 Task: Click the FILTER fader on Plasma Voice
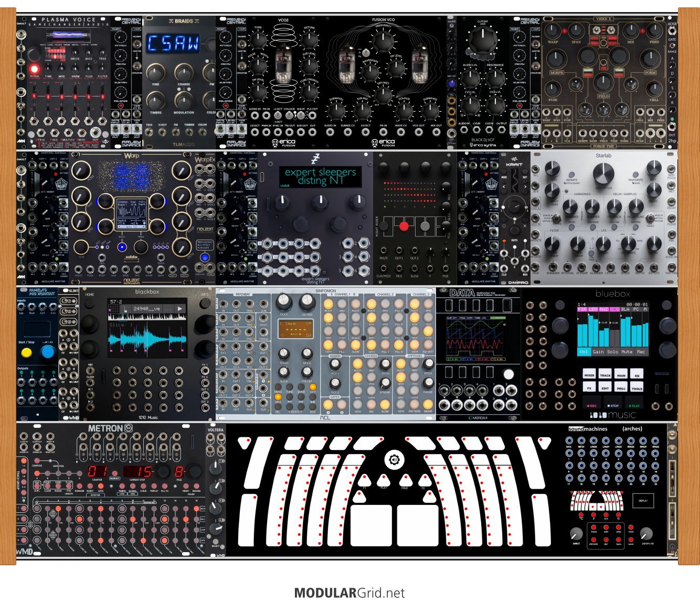pyautogui.click(x=103, y=98)
